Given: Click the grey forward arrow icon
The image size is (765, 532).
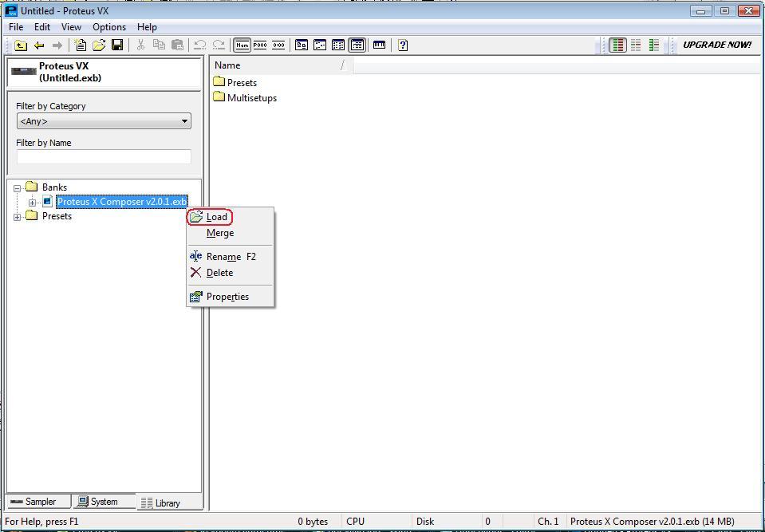Looking at the screenshot, I should [57, 45].
